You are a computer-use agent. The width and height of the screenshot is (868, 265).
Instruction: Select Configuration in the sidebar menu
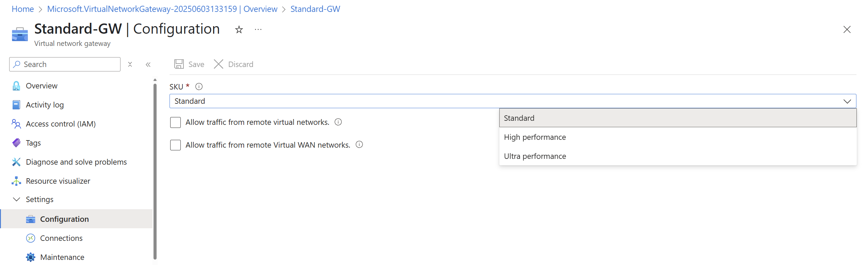(64, 219)
